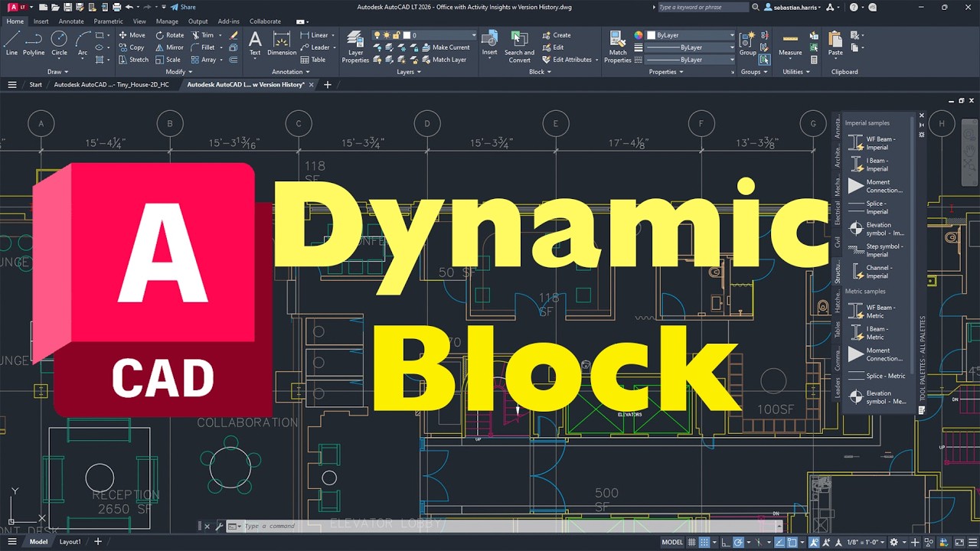
Task: Open the Insert ribbon tab
Action: pyautogui.click(x=41, y=21)
